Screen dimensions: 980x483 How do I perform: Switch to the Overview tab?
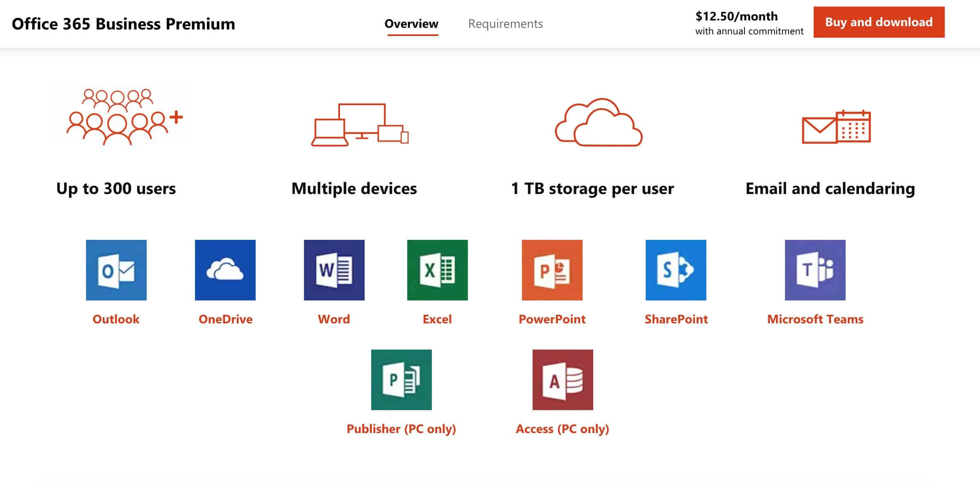click(x=411, y=24)
